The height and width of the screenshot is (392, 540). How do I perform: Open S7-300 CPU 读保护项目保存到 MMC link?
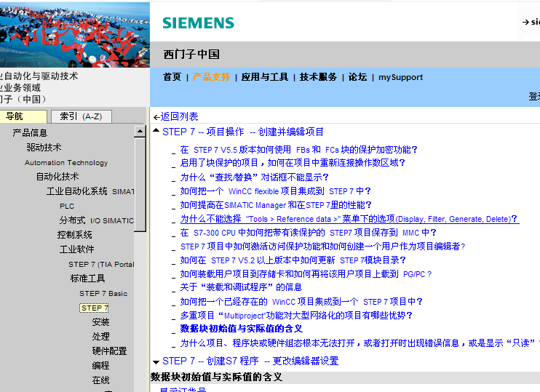308,233
